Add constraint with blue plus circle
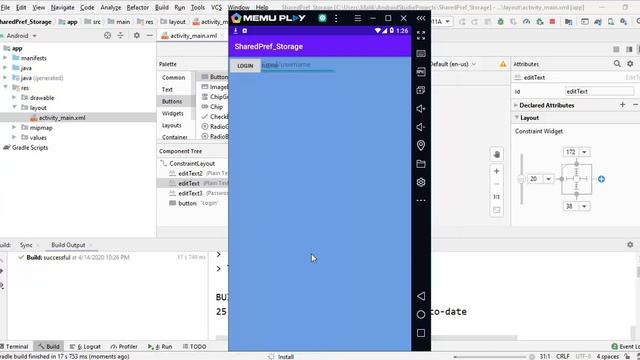640x360 pixels. tap(601, 179)
